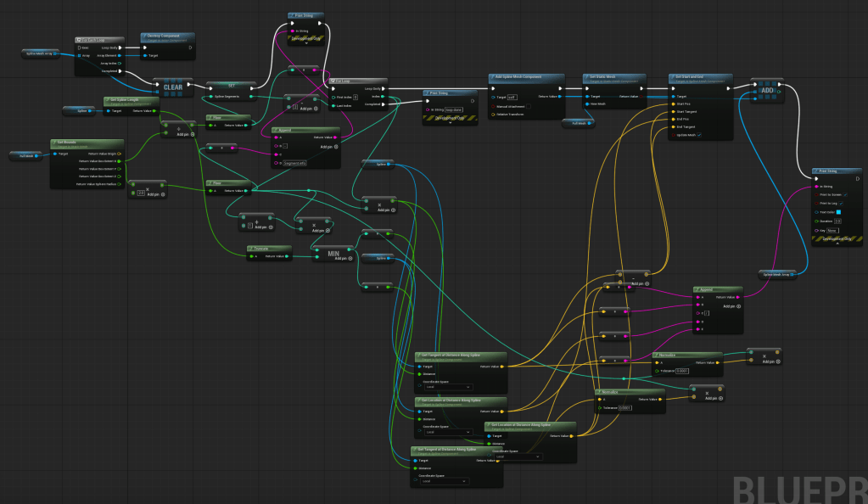
Task: Select the Add Spline Mesh Component node title
Action: [x=526, y=77]
